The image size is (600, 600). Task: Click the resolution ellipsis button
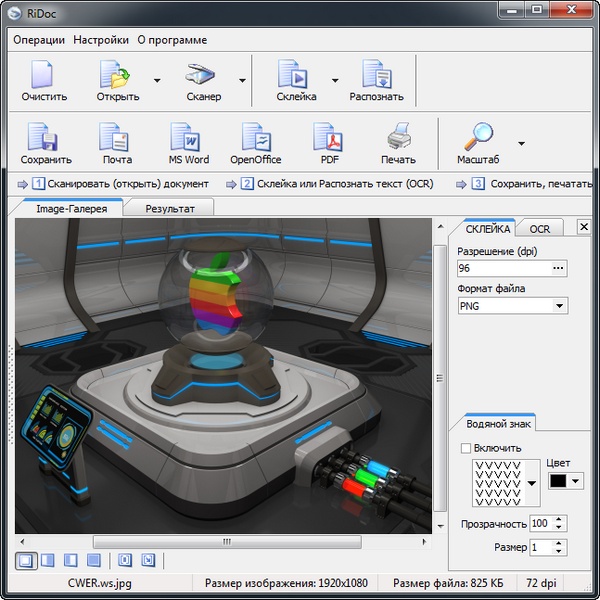(559, 268)
